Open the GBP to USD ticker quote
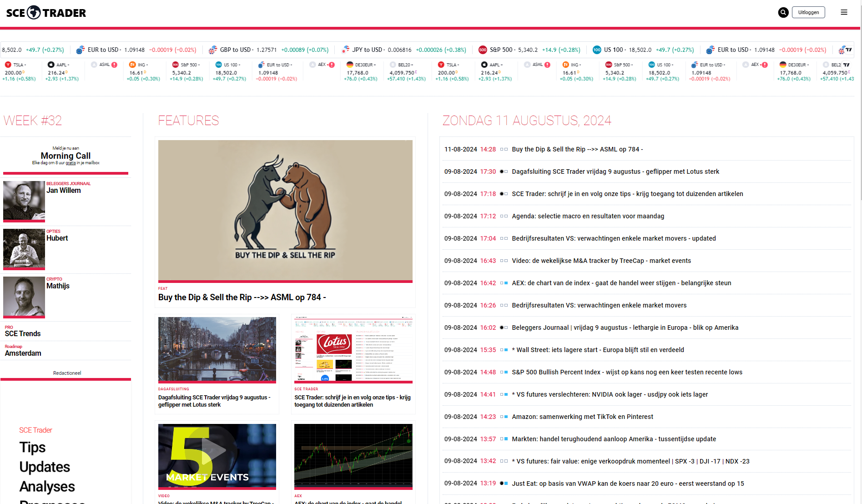 [x=268, y=50]
